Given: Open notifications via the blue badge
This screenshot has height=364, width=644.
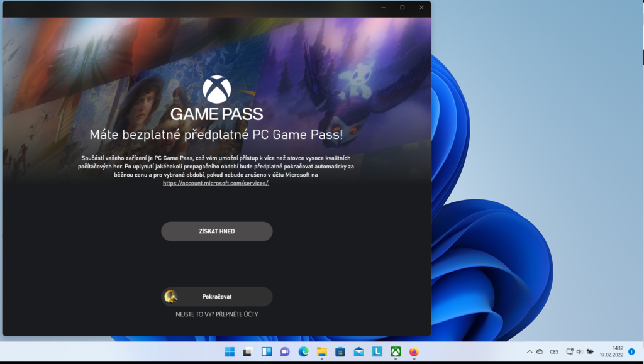Looking at the screenshot, I should [x=631, y=351].
